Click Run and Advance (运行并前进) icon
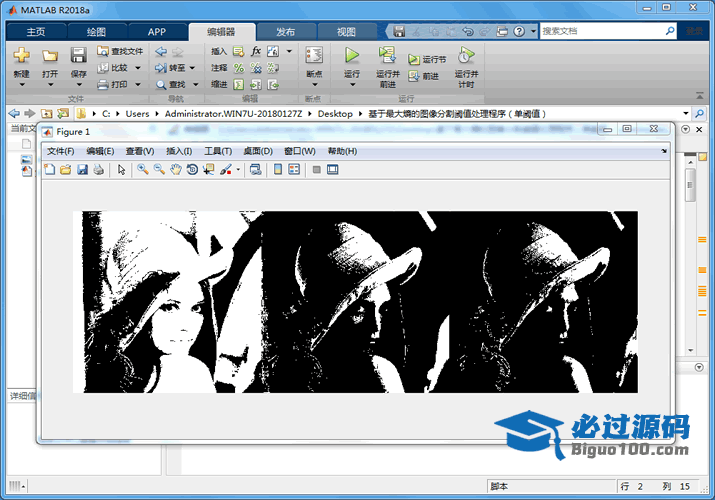 click(387, 55)
